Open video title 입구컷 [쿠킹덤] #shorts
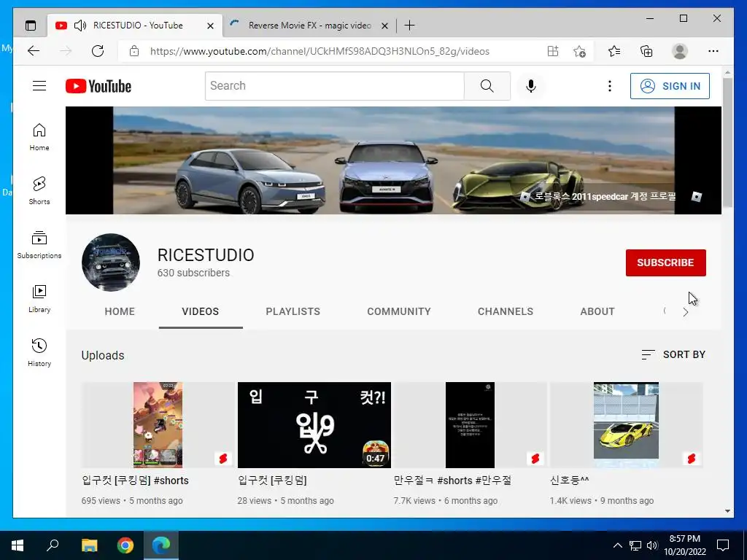The height and width of the screenshot is (560, 747). click(x=135, y=481)
